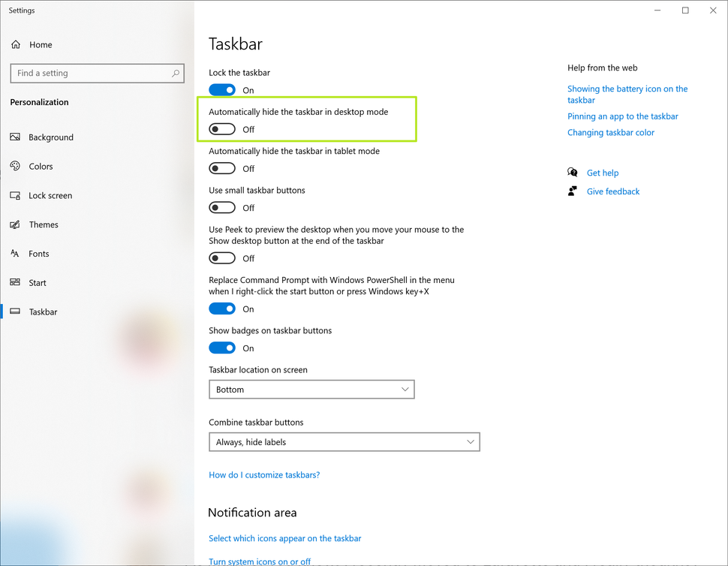Open the Pinning an app to the taskbar link

[622, 116]
